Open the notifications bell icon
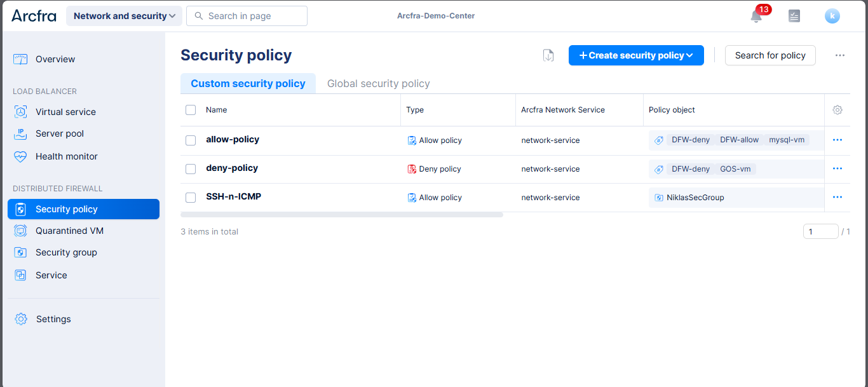The width and height of the screenshot is (868, 387). pyautogui.click(x=756, y=17)
